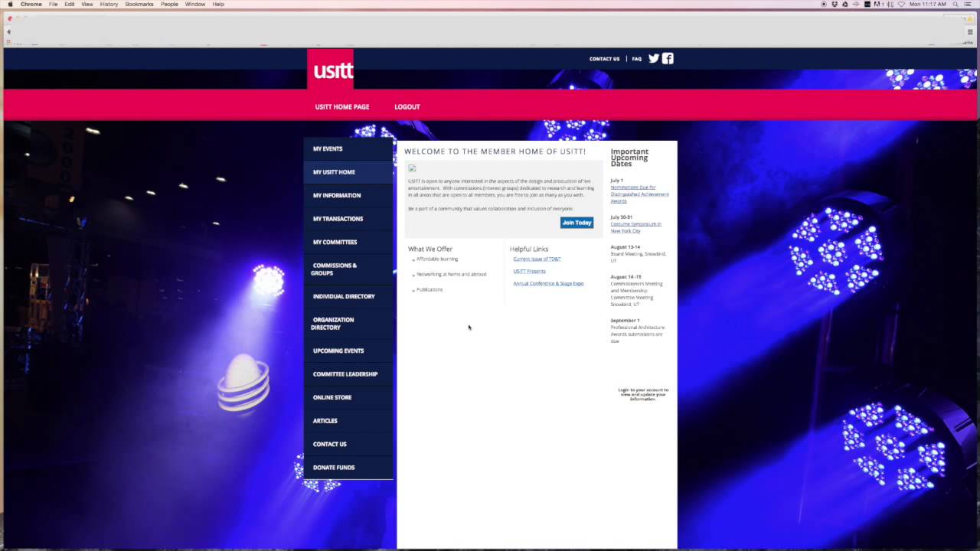The image size is (980, 551).
Task: Open Organization Directory in the sidebar
Action: [x=348, y=324]
